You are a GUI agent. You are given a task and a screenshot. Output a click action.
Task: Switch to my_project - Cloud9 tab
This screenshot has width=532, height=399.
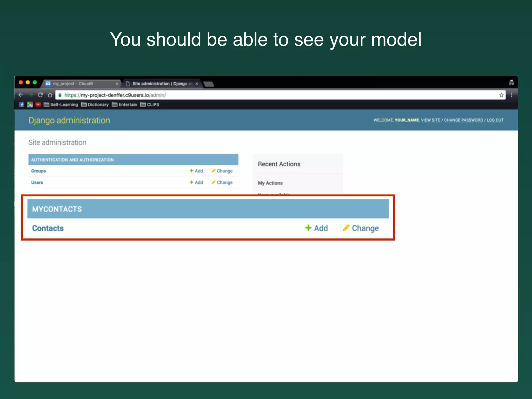[x=73, y=84]
